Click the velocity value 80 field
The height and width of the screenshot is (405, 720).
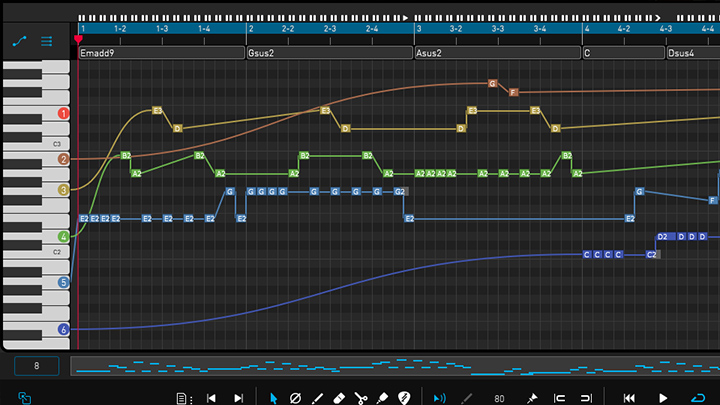(499, 398)
